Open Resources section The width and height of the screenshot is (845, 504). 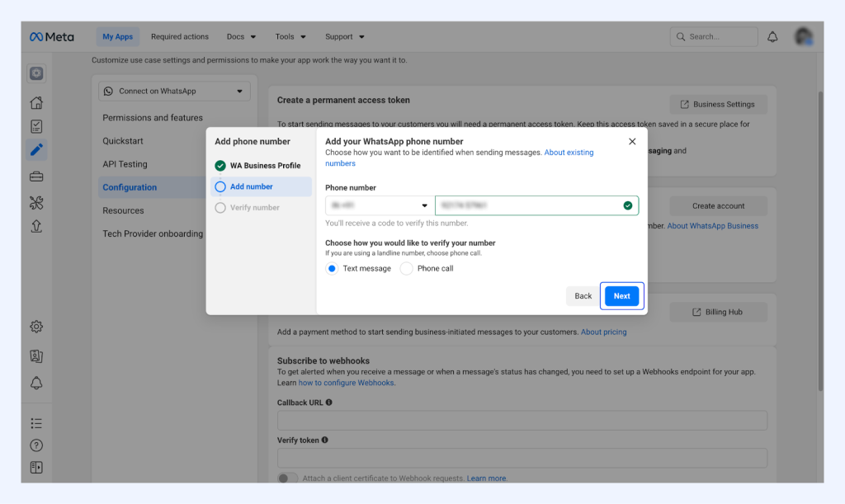[124, 210]
